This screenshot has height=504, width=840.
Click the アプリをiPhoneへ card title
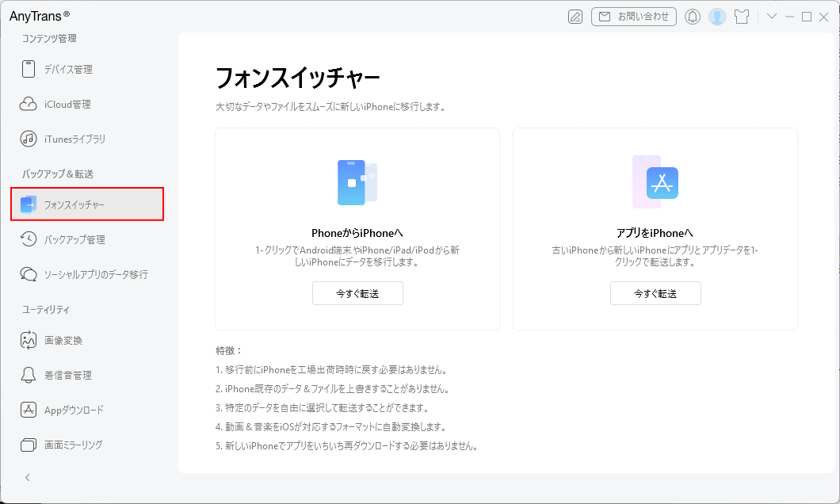(655, 233)
